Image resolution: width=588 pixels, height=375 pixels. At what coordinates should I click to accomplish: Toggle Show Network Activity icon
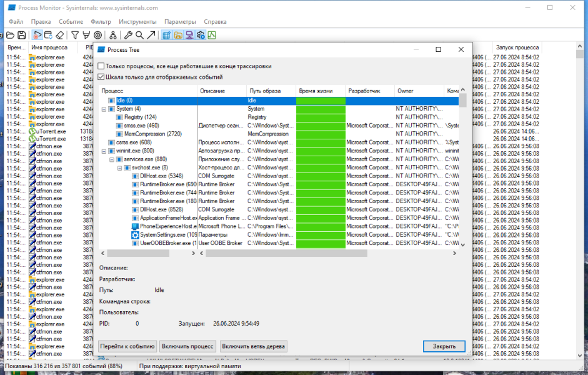(189, 35)
